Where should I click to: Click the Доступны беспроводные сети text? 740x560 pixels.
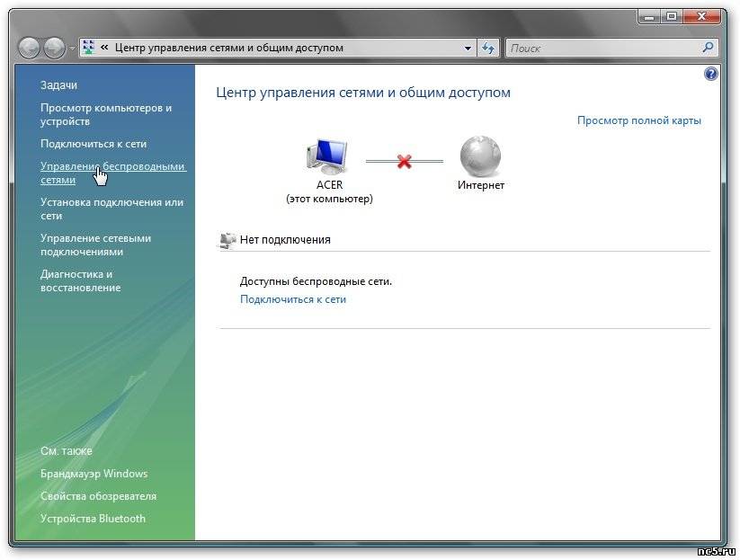pos(316,281)
